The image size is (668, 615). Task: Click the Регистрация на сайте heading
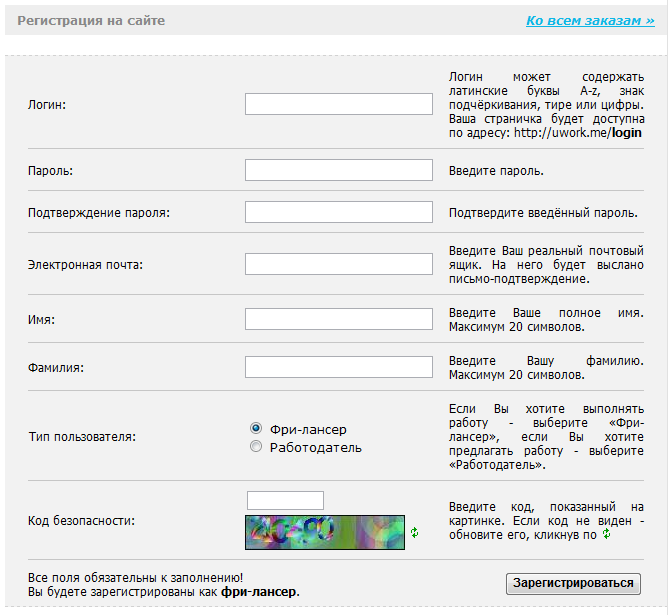91,21
